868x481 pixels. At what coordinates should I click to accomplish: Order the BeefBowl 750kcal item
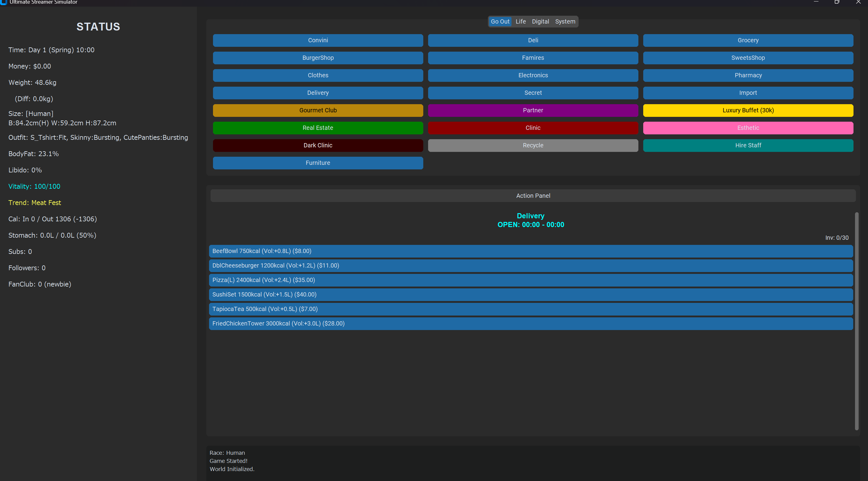(x=531, y=251)
